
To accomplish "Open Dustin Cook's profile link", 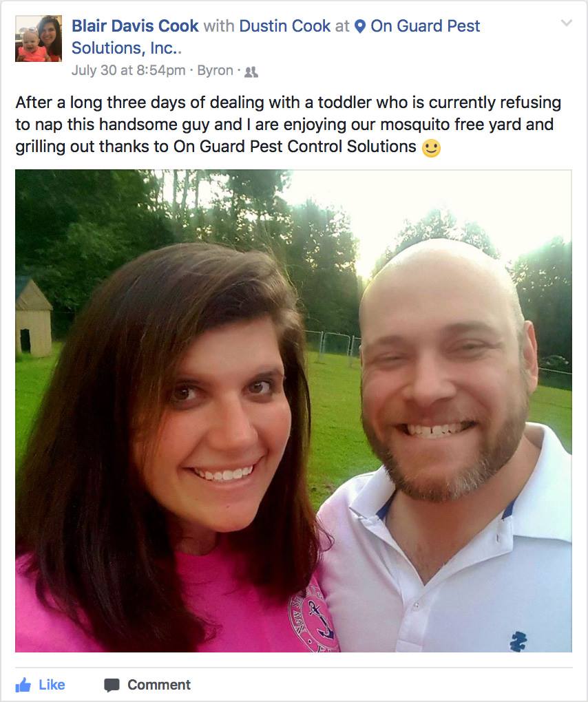I will point(285,26).
